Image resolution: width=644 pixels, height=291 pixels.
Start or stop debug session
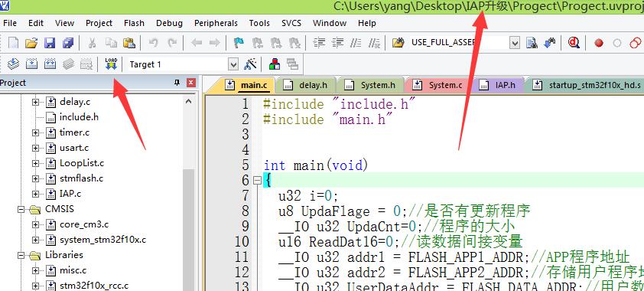pos(574,43)
